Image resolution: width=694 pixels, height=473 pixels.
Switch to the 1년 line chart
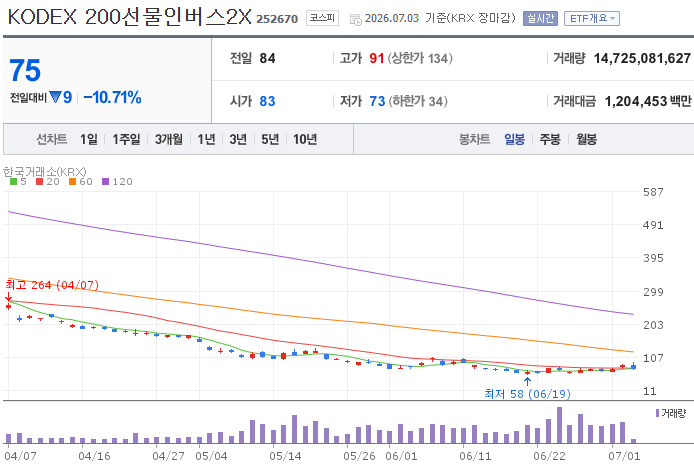pos(206,139)
